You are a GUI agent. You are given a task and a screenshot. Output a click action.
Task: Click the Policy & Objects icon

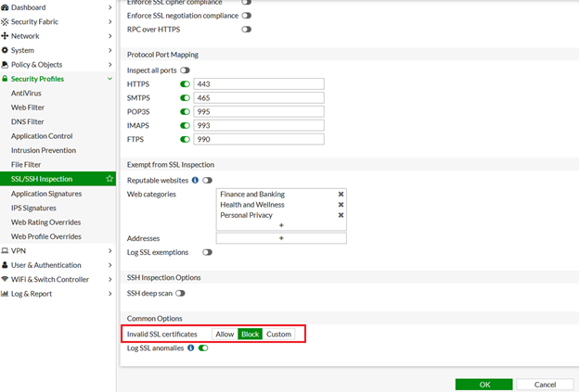[5, 65]
